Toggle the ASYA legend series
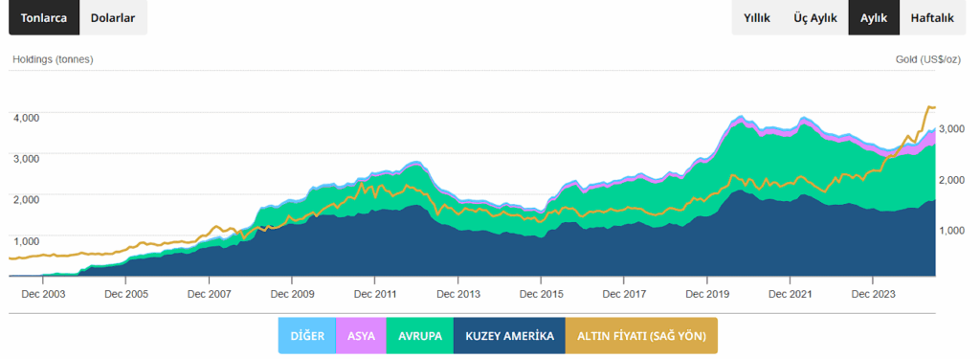 click(361, 336)
